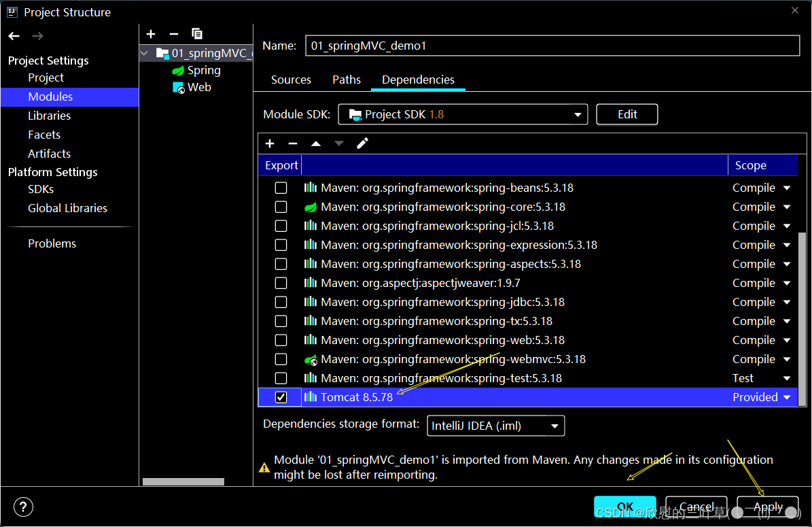812x527 pixels.
Task: Open SDKs platform settings
Action: [x=41, y=189]
